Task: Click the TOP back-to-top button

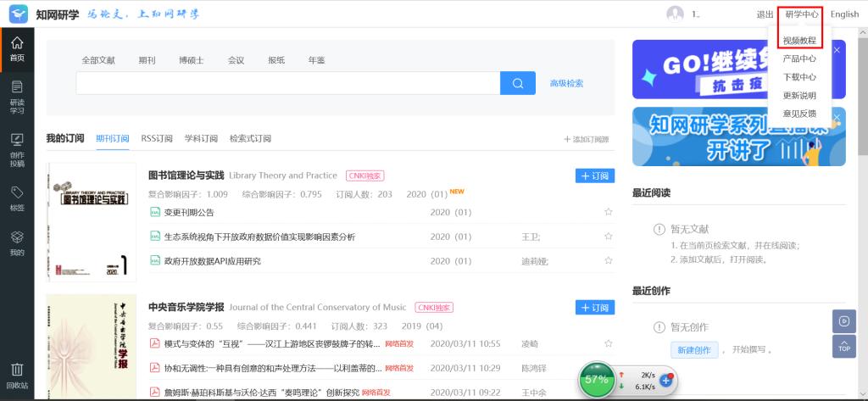Action: coord(843,346)
